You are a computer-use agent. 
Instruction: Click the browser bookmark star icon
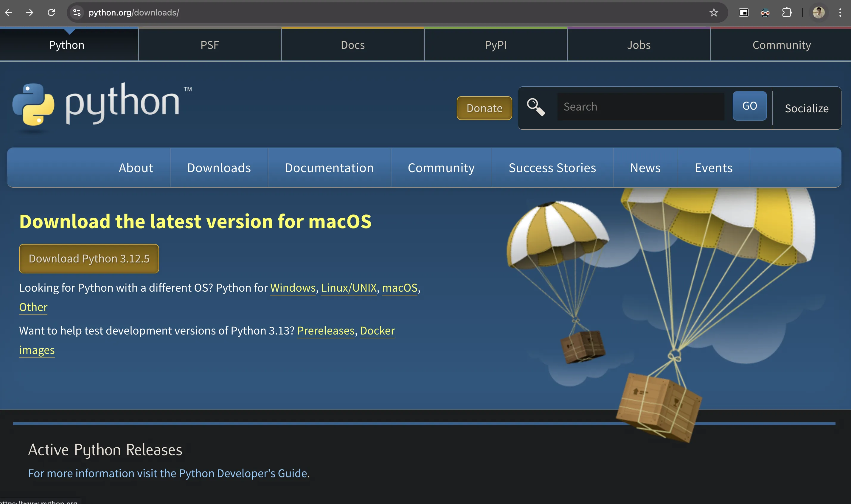click(x=714, y=13)
